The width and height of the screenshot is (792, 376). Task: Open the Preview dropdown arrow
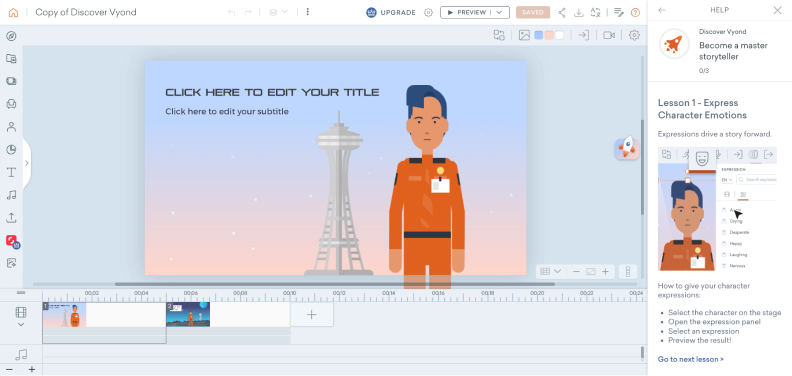tap(500, 12)
